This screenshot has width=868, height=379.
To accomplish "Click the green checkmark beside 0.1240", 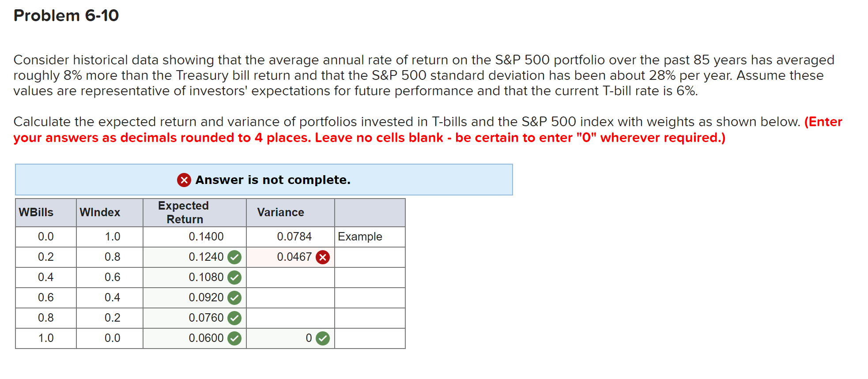I will [x=234, y=257].
